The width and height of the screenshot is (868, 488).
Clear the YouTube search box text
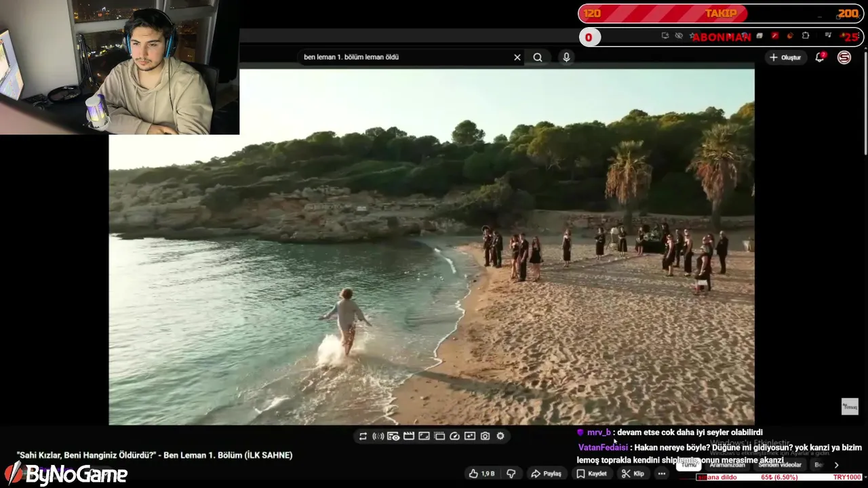(x=517, y=58)
